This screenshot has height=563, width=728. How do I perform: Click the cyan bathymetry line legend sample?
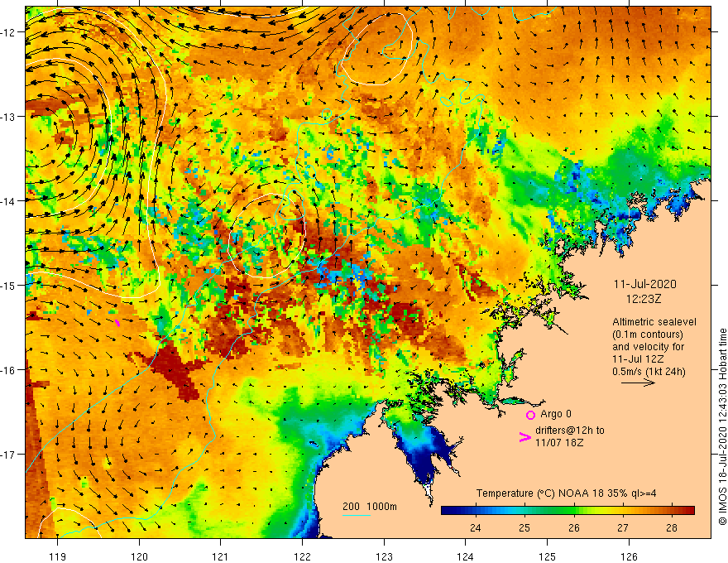356,515
